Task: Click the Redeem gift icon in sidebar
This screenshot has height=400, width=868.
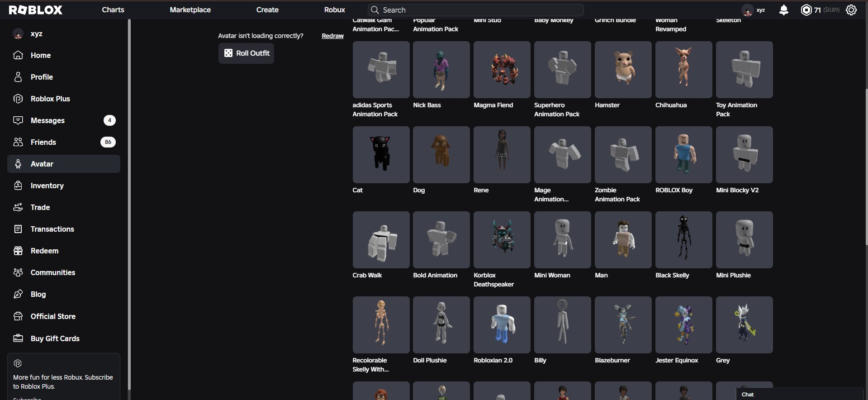Action: click(18, 251)
